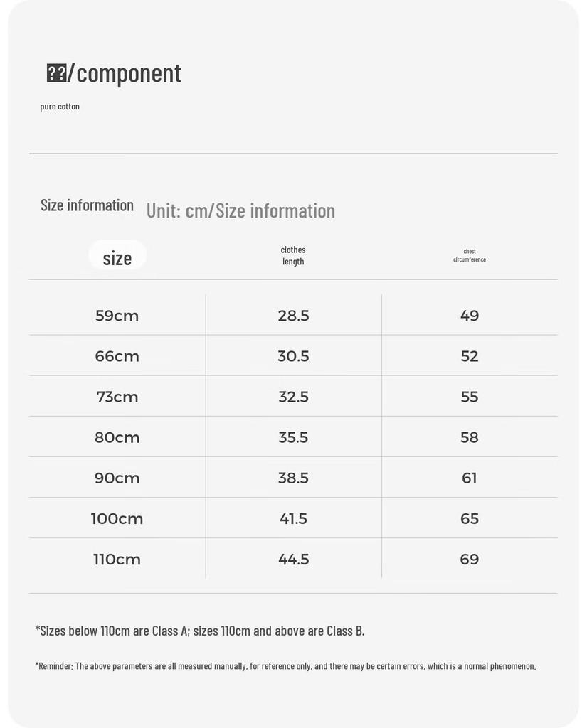This screenshot has height=728, width=587.
Task: Select the 73cm size cell
Action: click(117, 397)
